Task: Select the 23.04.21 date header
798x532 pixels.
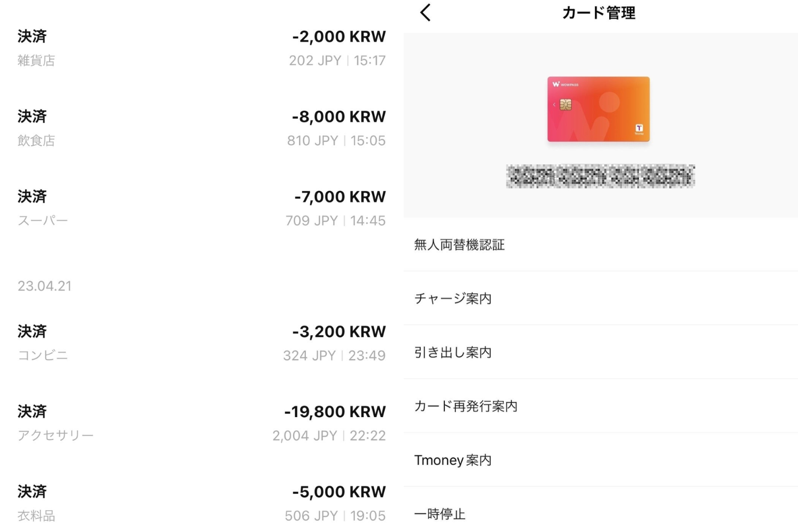Action: pyautogui.click(x=45, y=286)
